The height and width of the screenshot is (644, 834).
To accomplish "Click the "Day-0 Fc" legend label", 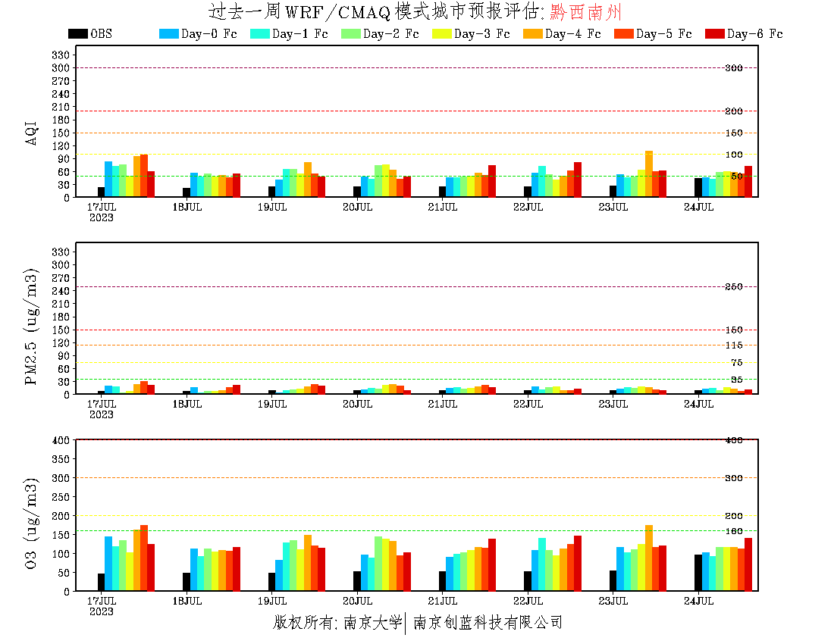I will pyautogui.click(x=209, y=33).
